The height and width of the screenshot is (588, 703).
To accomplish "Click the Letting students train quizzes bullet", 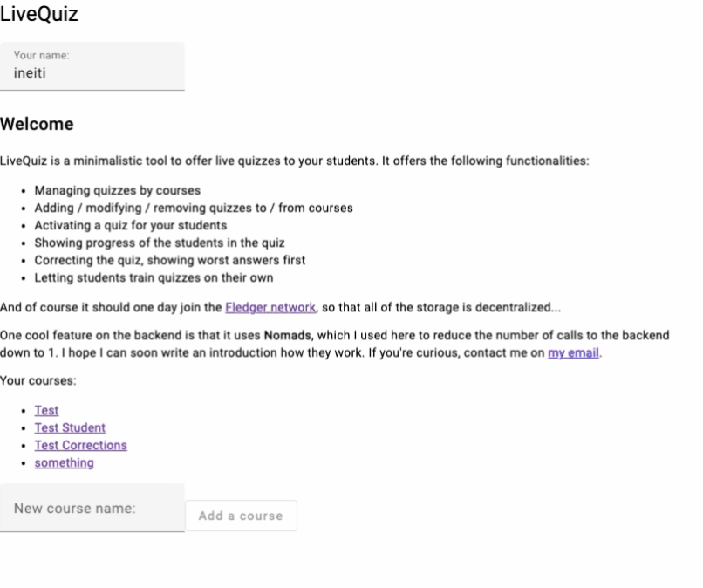I will [x=154, y=277].
